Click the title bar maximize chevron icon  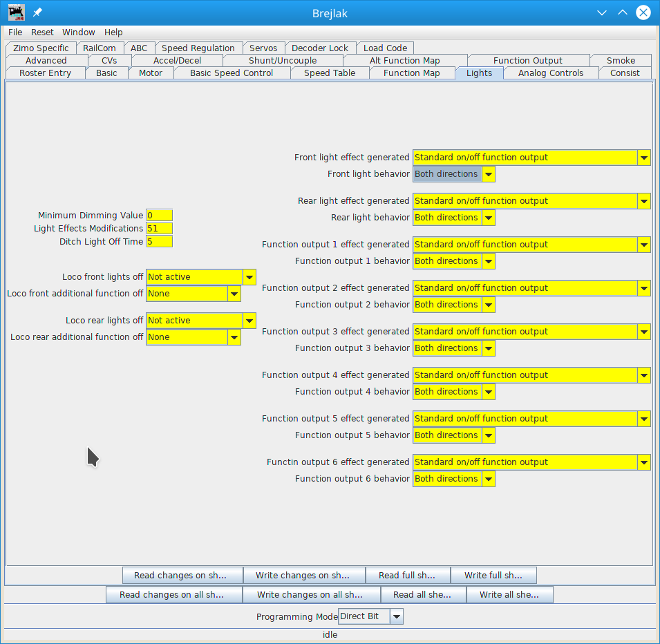tap(623, 13)
